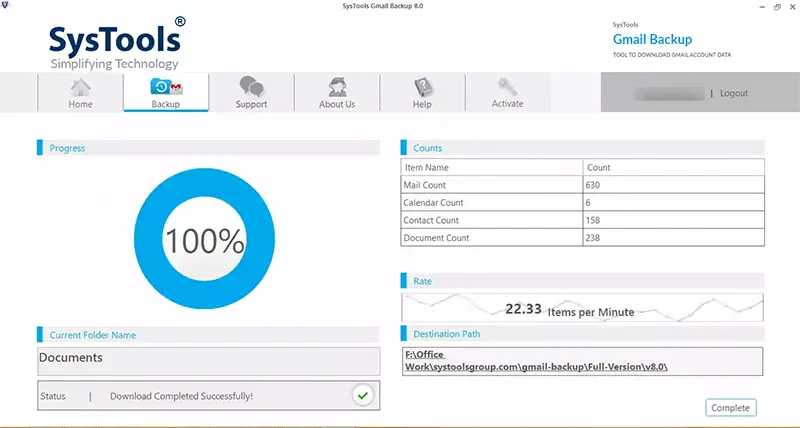Open Support via speech bubbles icon
This screenshot has height=428, width=800.
(x=252, y=86)
